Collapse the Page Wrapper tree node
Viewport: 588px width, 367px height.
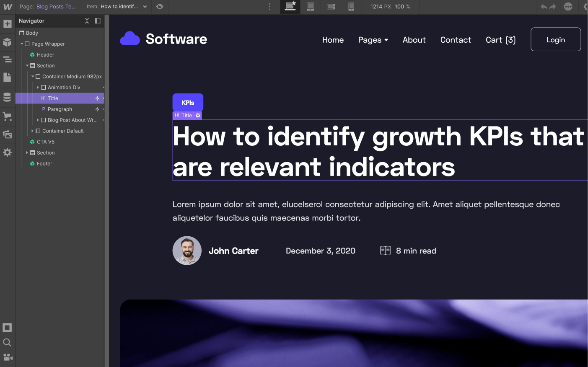tap(22, 44)
